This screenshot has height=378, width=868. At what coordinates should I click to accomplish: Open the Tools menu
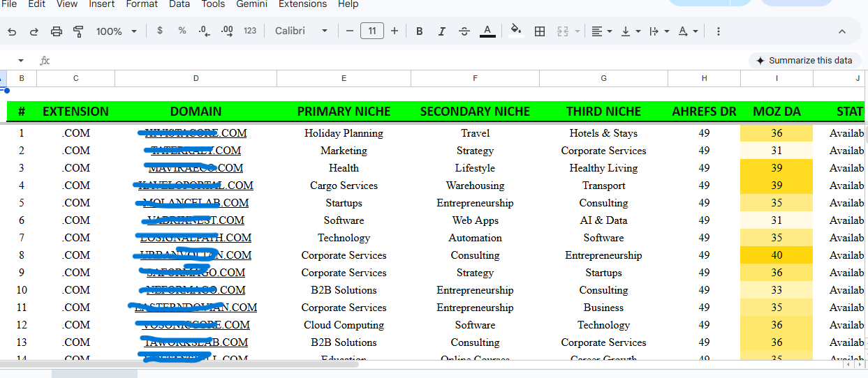[213, 4]
